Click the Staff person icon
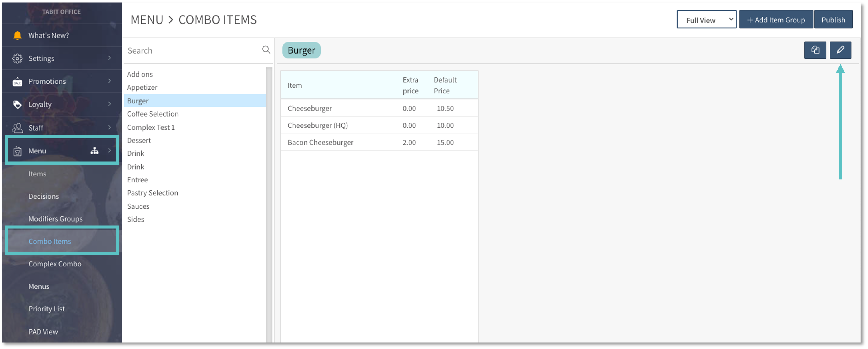This screenshot has height=349, width=868. 17,128
